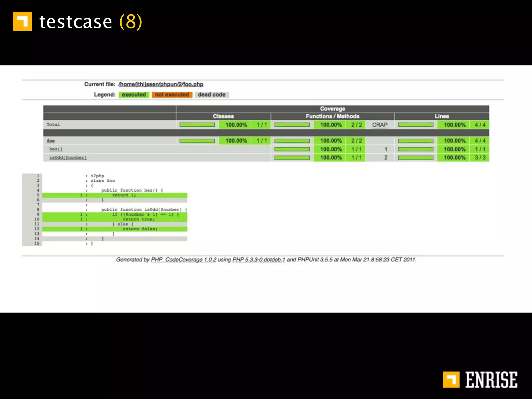Click the PHP_CodeCoverage 1.0.2 link
Screen dimensions: 532x399
(x=183, y=260)
